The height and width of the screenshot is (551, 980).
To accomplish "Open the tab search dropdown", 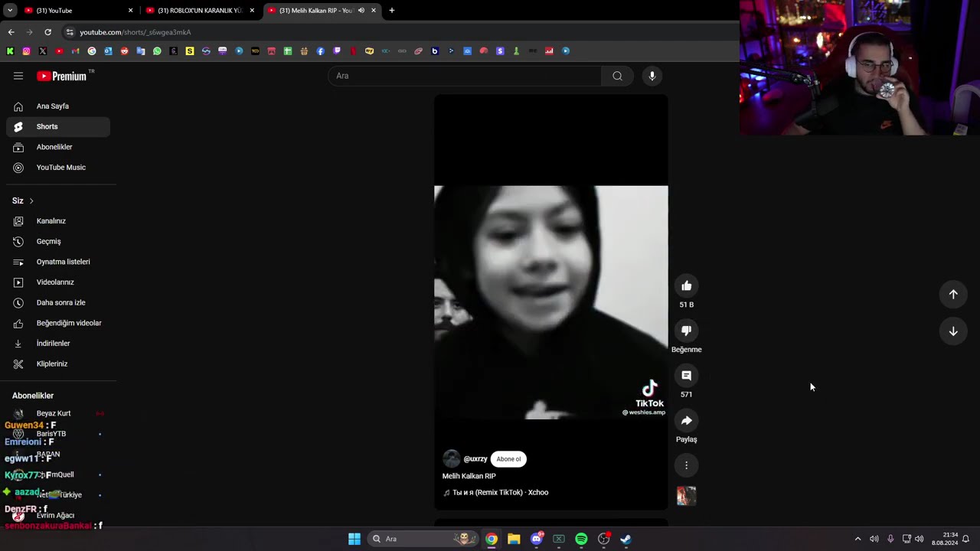I will (x=10, y=11).
